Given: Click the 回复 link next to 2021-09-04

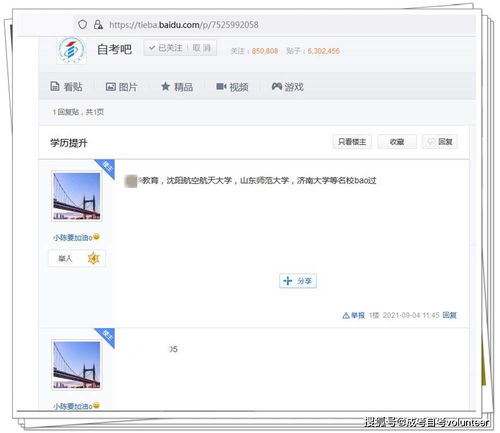Looking at the screenshot, I should click(x=449, y=315).
